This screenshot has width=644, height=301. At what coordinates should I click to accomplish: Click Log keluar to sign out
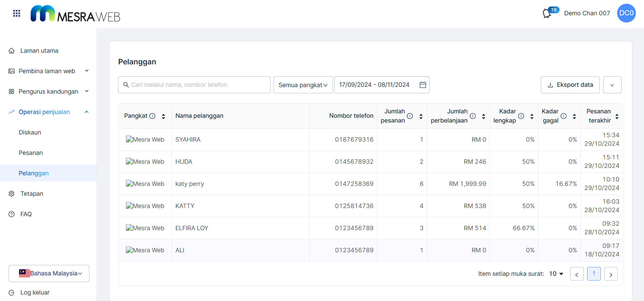[x=35, y=292]
